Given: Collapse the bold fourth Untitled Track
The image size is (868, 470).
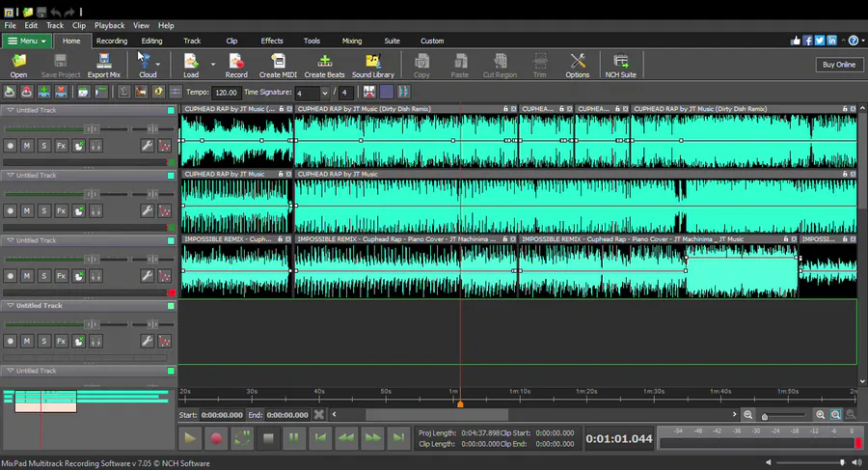Looking at the screenshot, I should pyautogui.click(x=10, y=305).
